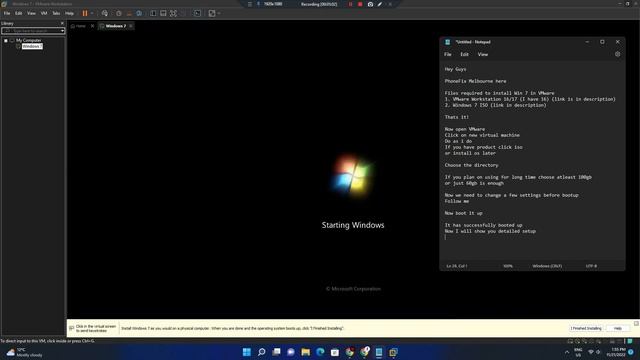Open the VMware VM menu
Image resolution: width=640 pixels, height=360 pixels.
pyautogui.click(x=44, y=13)
